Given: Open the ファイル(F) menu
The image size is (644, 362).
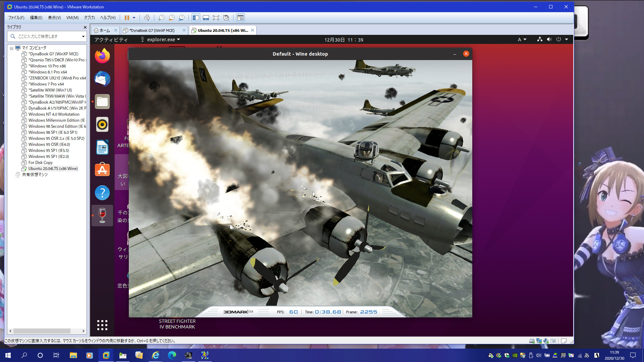Looking at the screenshot, I should pos(16,18).
